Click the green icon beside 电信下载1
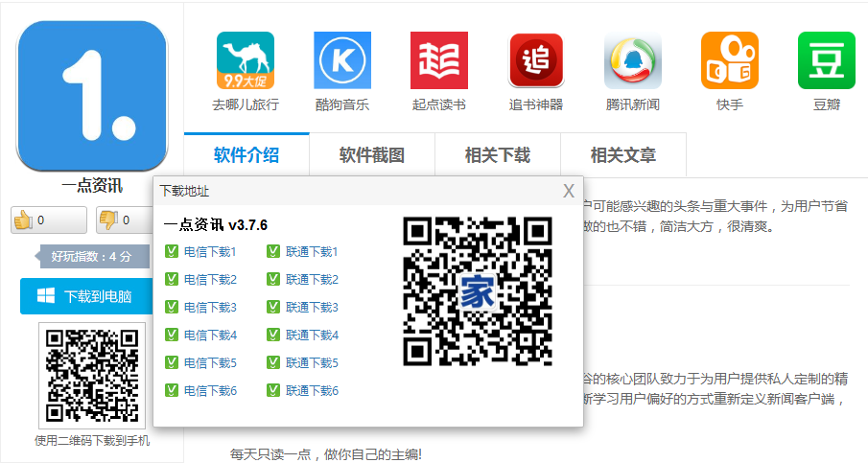 point(172,252)
